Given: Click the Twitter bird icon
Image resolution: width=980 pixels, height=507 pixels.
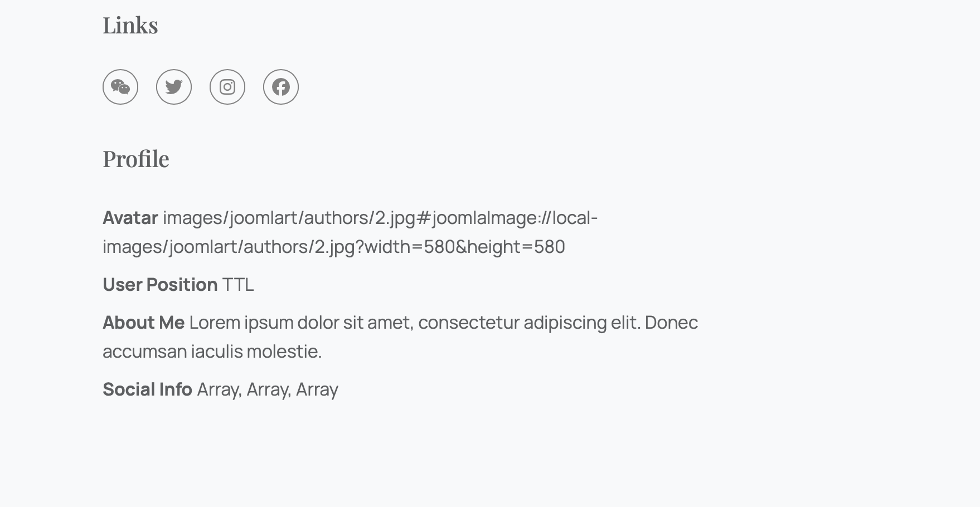Looking at the screenshot, I should [174, 87].
